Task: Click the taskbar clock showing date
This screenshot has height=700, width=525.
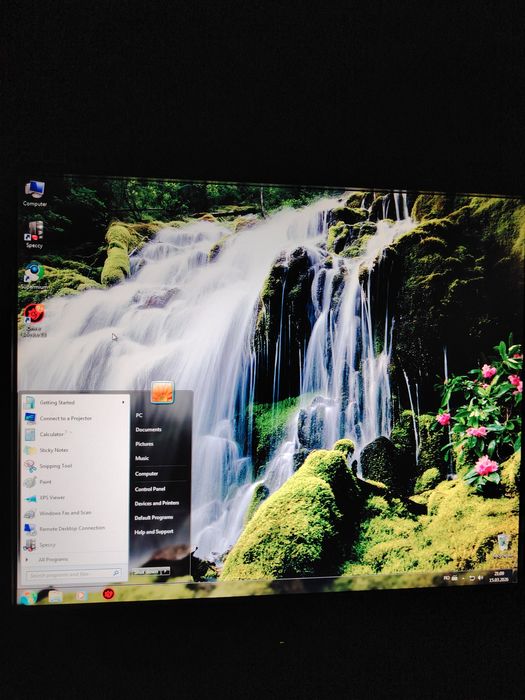Action: point(499,576)
